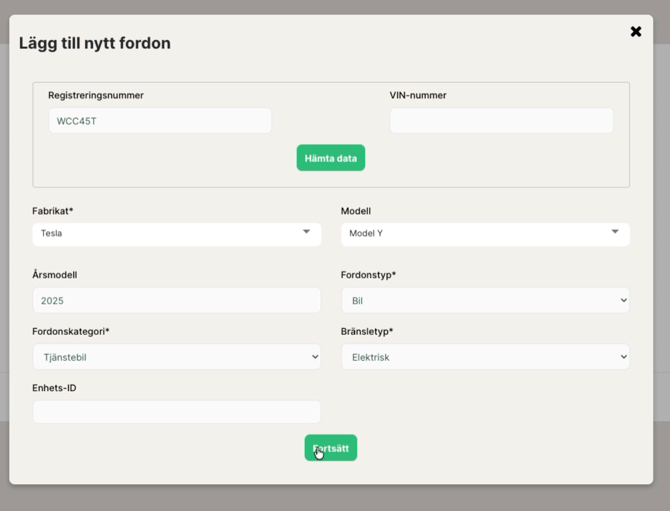Open the Modell dropdown arrow next to Model Y
The width and height of the screenshot is (670, 511).
615,232
